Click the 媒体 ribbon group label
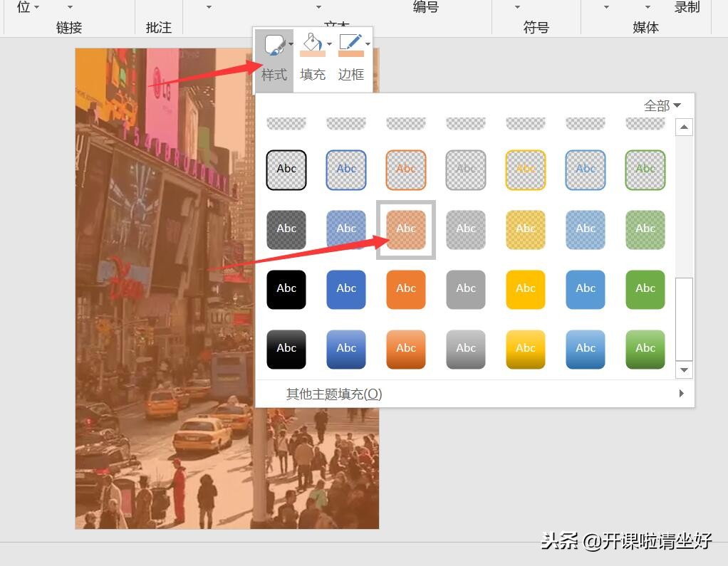Screen dimensions: 728x566 coord(645,28)
